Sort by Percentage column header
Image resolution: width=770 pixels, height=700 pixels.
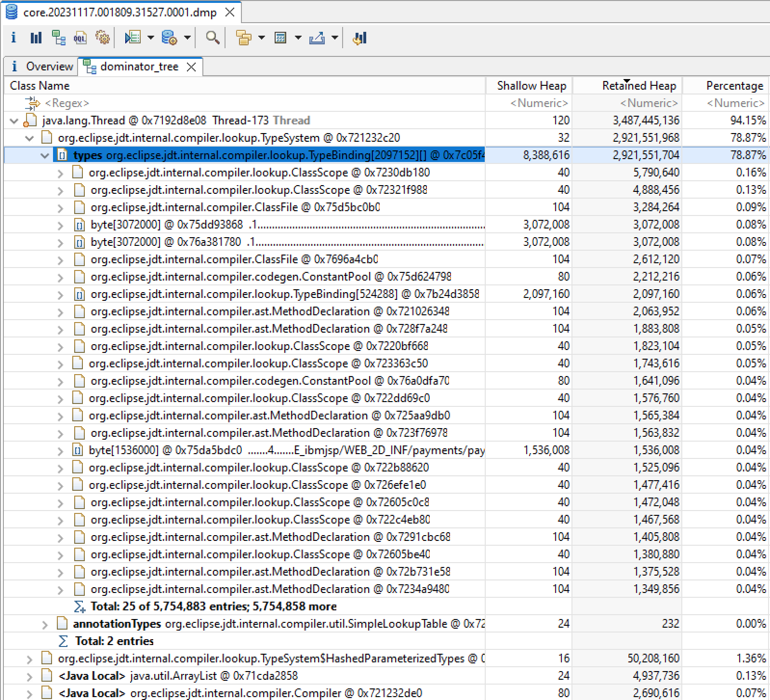point(725,85)
